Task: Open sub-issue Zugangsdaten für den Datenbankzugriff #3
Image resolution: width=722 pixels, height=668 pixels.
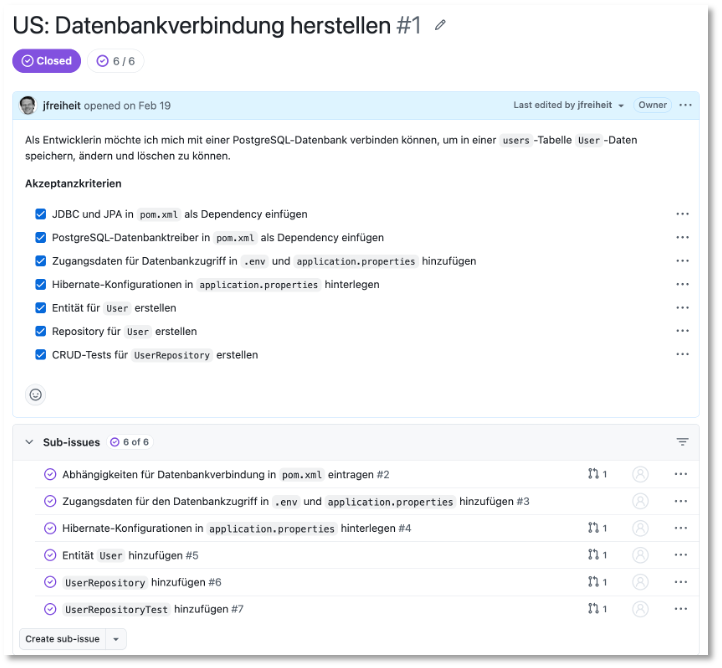Action: [x=296, y=501]
